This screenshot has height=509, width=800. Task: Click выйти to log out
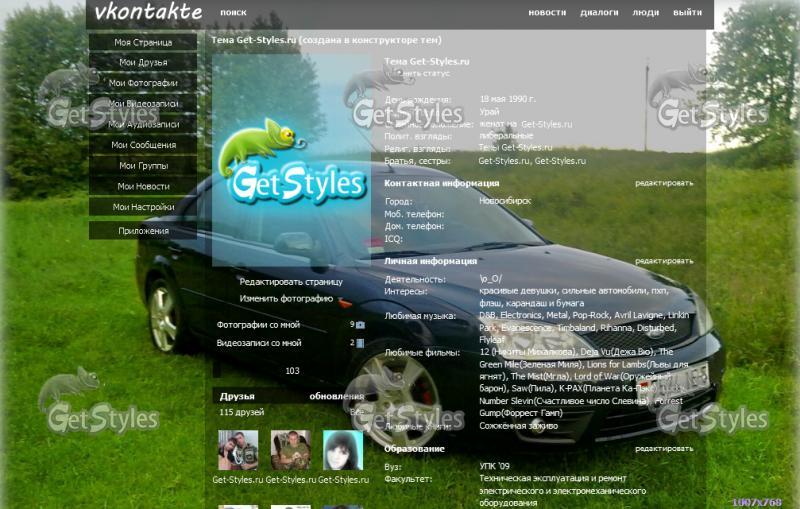[687, 12]
